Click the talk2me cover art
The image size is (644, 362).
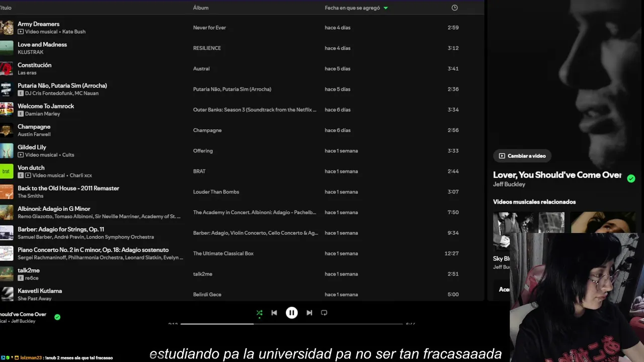click(7, 274)
